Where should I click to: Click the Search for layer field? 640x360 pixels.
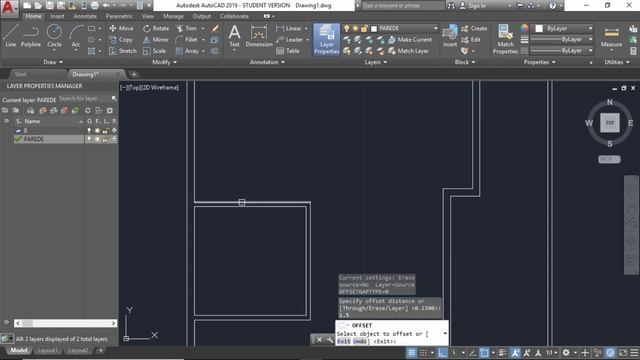pyautogui.click(x=84, y=98)
